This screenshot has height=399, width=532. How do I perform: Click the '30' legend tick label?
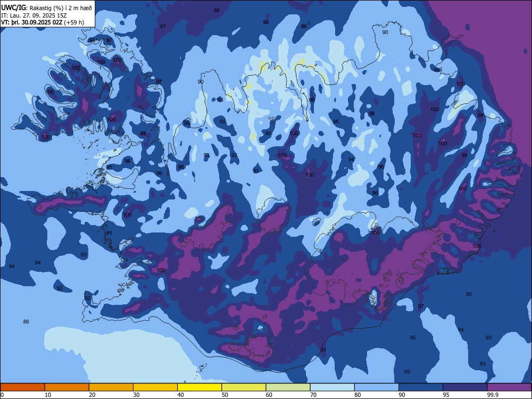pos(136,395)
